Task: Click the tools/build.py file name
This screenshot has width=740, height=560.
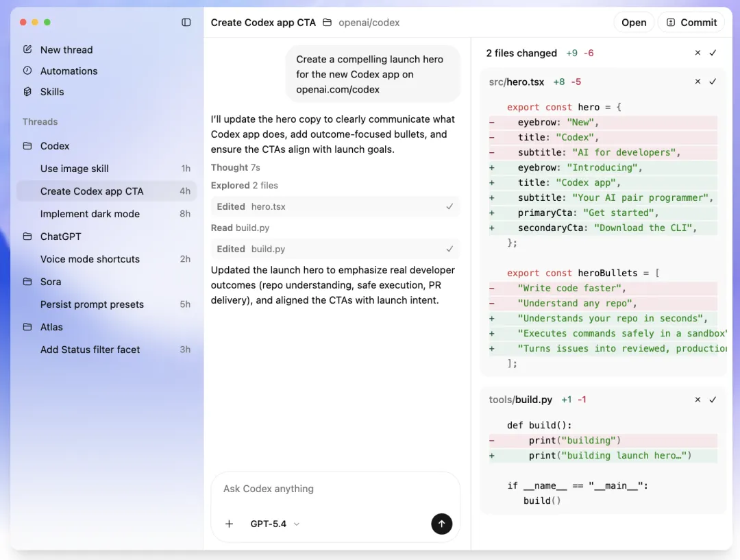Action: coord(520,400)
